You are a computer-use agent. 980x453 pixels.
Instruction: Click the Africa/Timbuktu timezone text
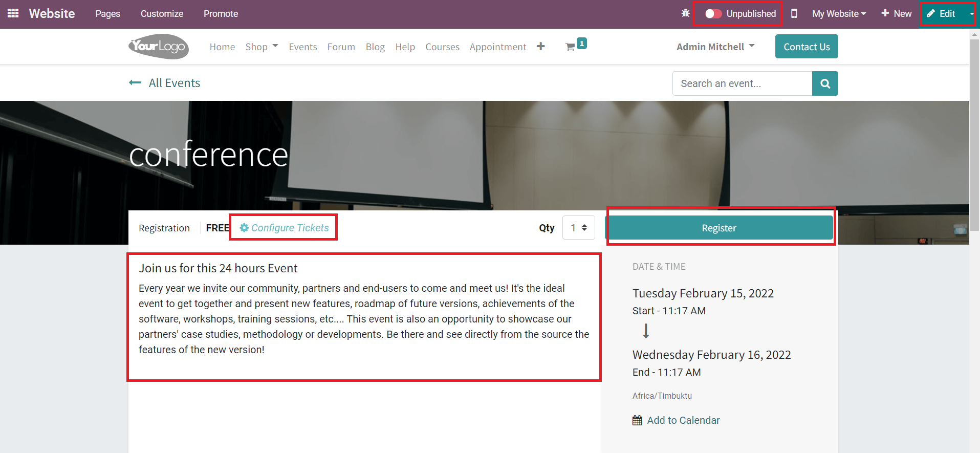[x=662, y=396]
